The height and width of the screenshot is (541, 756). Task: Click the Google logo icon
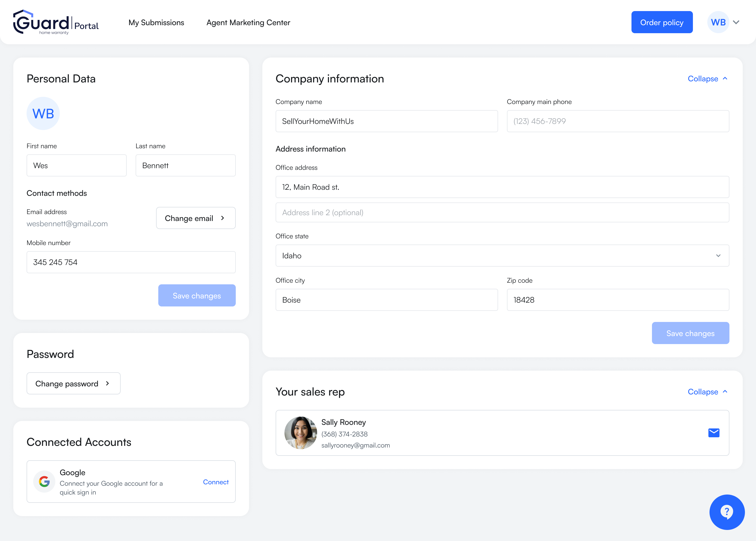click(44, 481)
